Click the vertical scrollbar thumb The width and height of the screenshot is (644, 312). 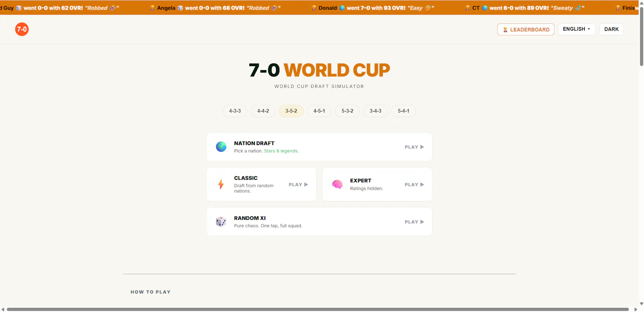coord(642,36)
